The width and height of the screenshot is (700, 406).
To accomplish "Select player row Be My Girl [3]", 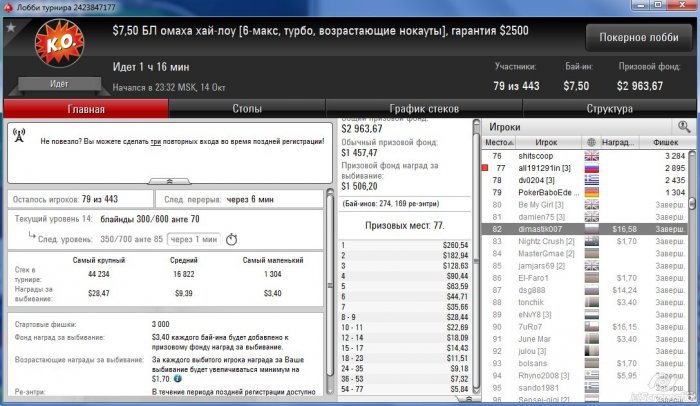I will tap(585, 205).
